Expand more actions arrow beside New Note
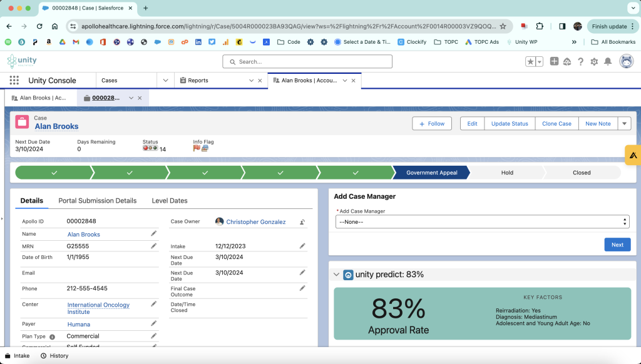The image size is (641, 364). coord(625,124)
